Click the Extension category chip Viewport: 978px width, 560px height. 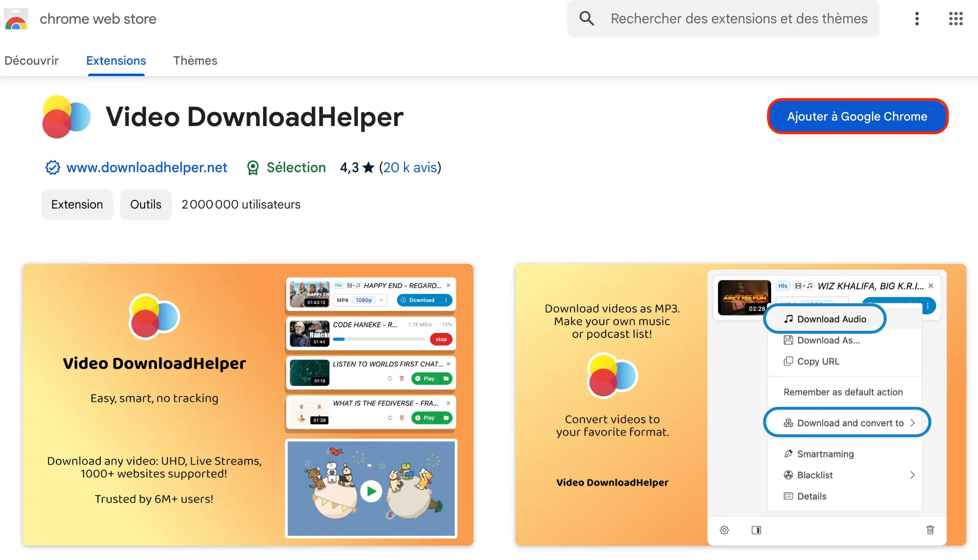pyautogui.click(x=77, y=204)
